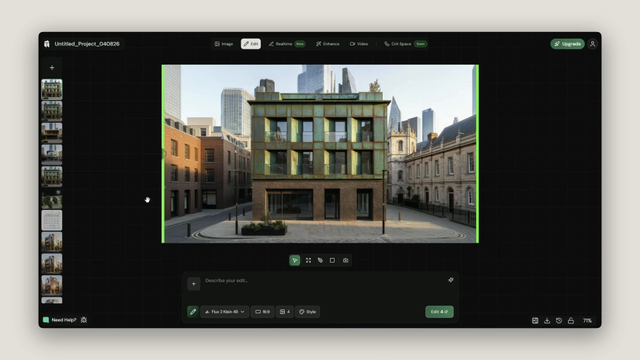
Task: Open the Style options
Action: coord(307,312)
